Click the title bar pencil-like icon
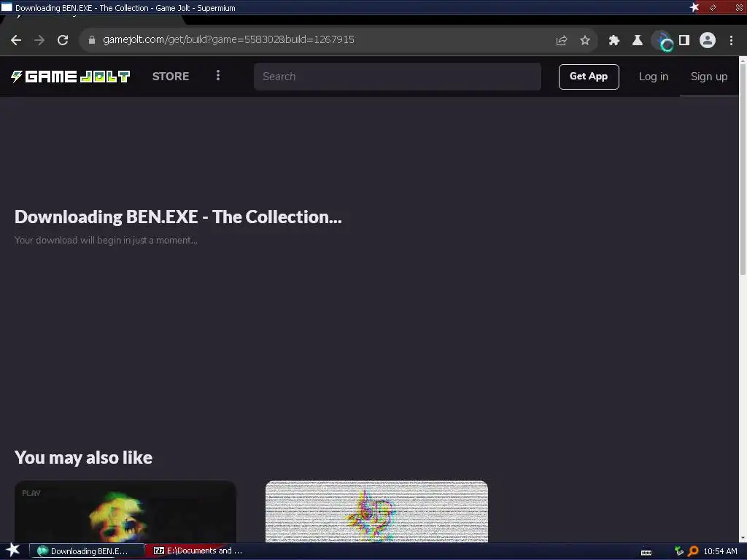747x560 pixels. coord(713,7)
